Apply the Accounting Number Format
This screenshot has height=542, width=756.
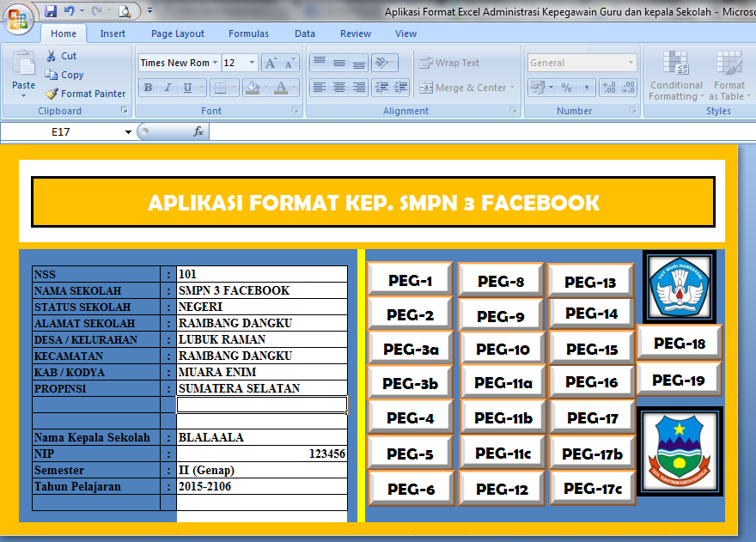click(x=537, y=88)
